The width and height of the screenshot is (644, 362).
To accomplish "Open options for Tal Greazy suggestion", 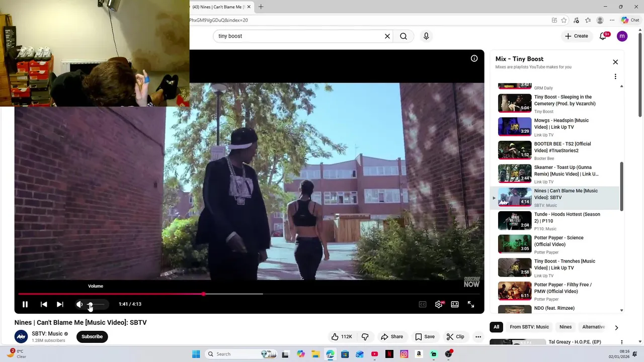I will click(x=621, y=342).
